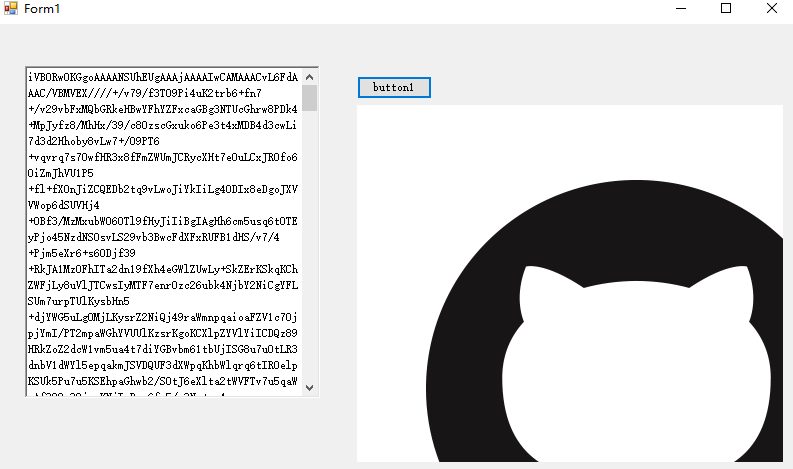Screen dimensions: 793x469
Task: Click the text line starting with +fl+fX0nJiZCQ
Action: coord(163,189)
